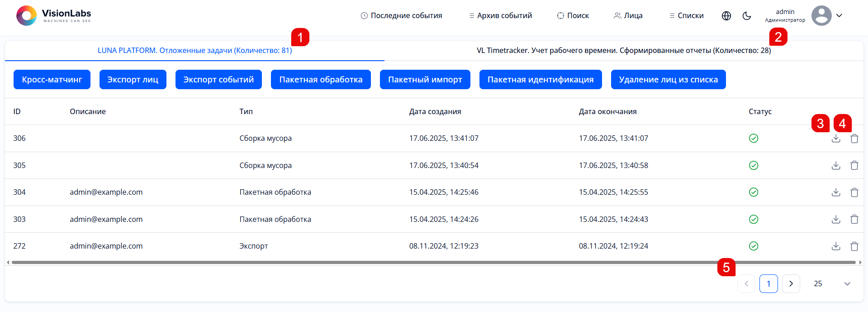Click the Кросс-матчинг button

[52, 80]
